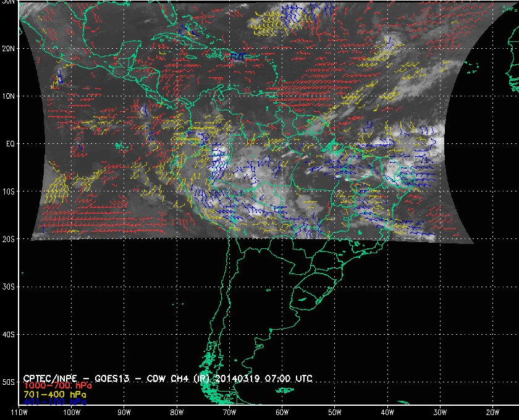Select the '30W' longitude label
519x420 pixels.
[440, 413]
